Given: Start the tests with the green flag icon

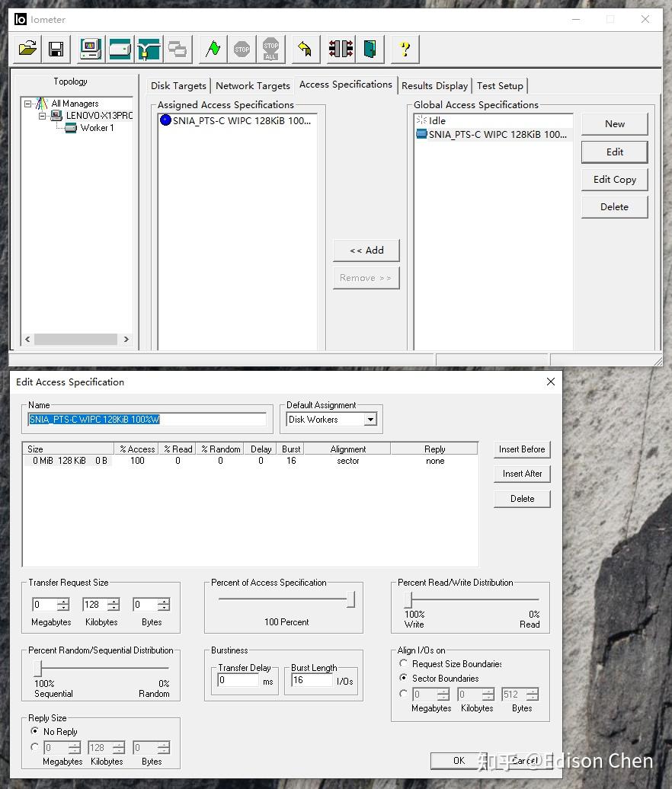Looking at the screenshot, I should 213,49.
